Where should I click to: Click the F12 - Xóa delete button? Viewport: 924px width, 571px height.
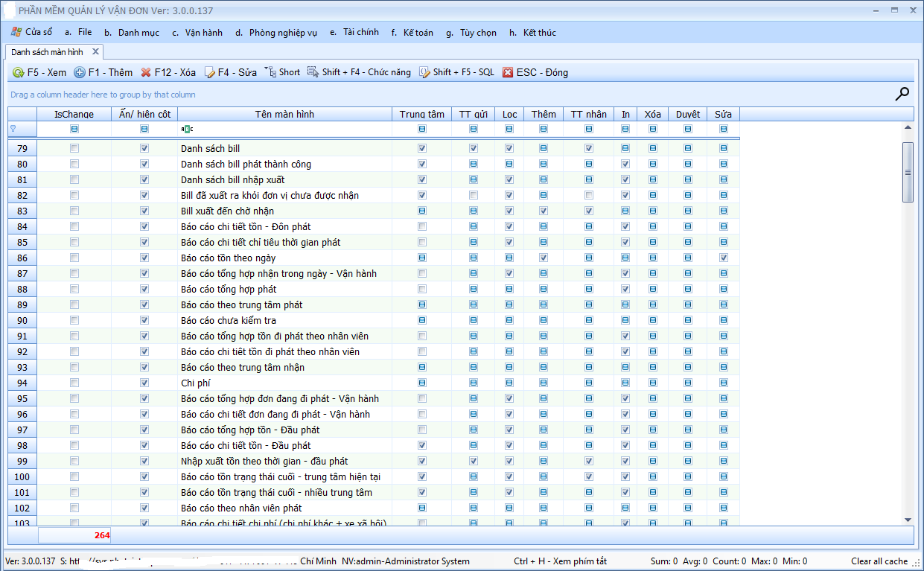pyautogui.click(x=168, y=72)
